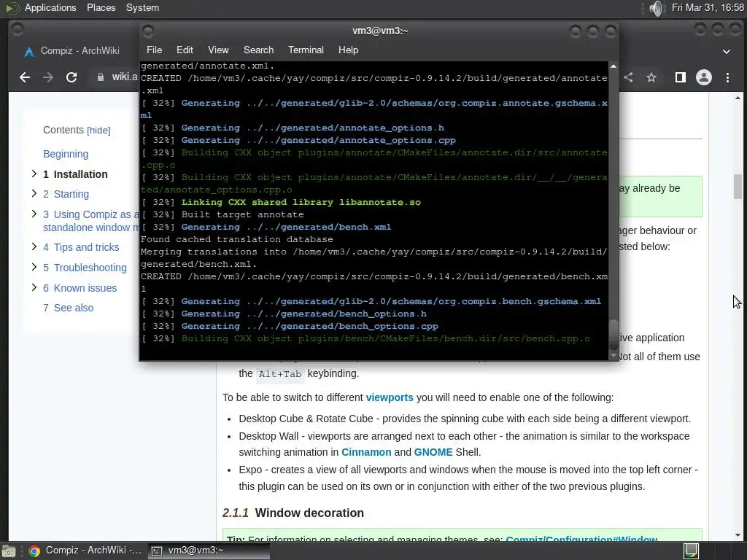The height and width of the screenshot is (560, 747).
Task: Click the browser page scrollbar thumb
Action: tap(738, 187)
